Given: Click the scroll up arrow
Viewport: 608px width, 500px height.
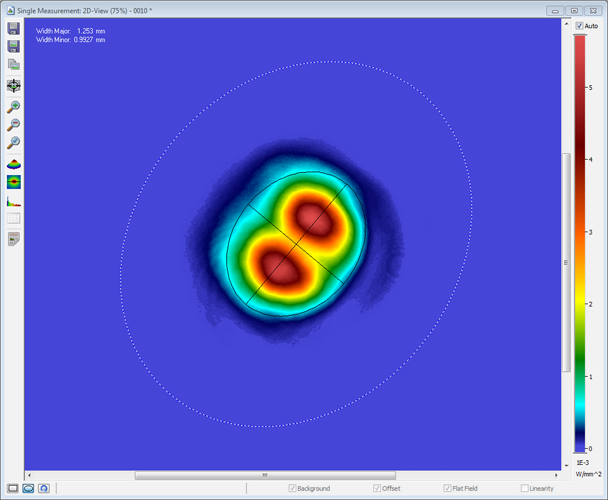Looking at the screenshot, I should [x=566, y=24].
